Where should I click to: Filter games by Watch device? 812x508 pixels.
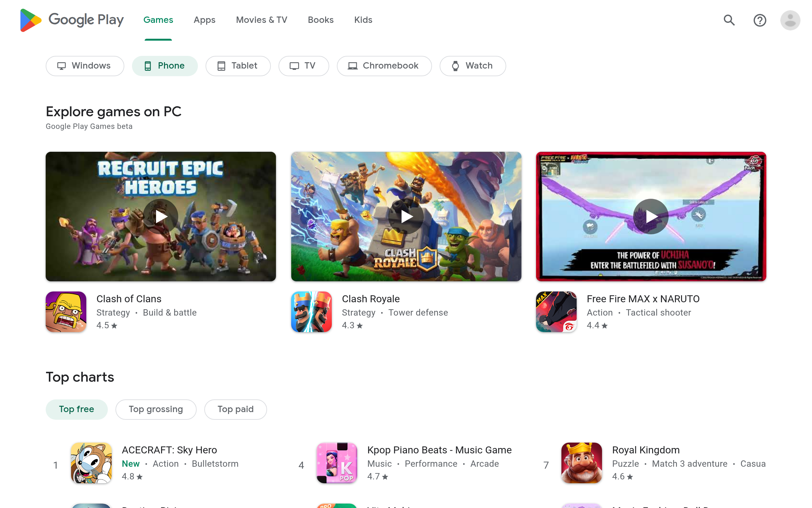pos(473,66)
